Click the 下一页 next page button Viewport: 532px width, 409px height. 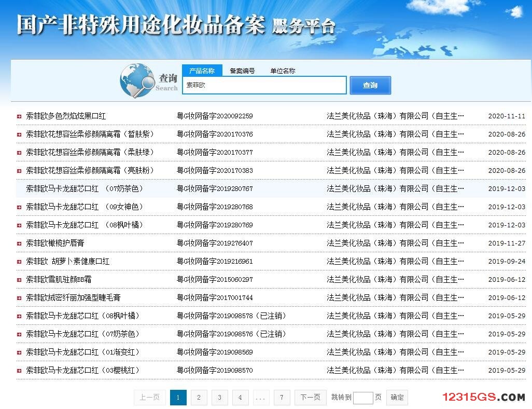(x=310, y=398)
